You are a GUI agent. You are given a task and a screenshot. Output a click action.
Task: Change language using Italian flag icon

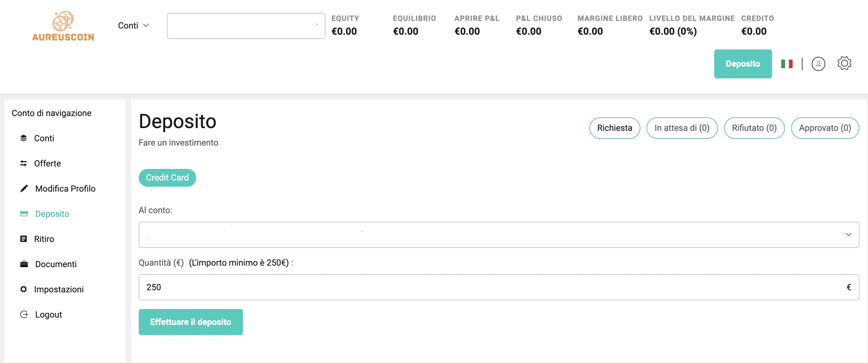tap(787, 64)
